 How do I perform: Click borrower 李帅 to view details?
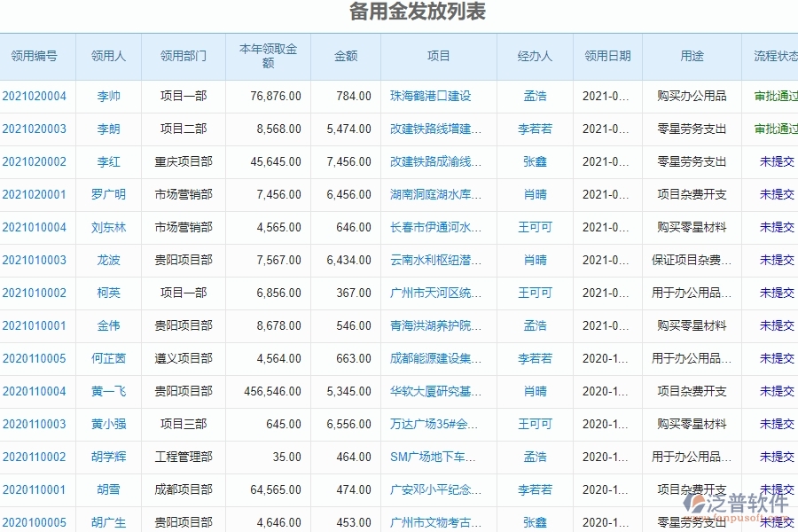[108, 96]
